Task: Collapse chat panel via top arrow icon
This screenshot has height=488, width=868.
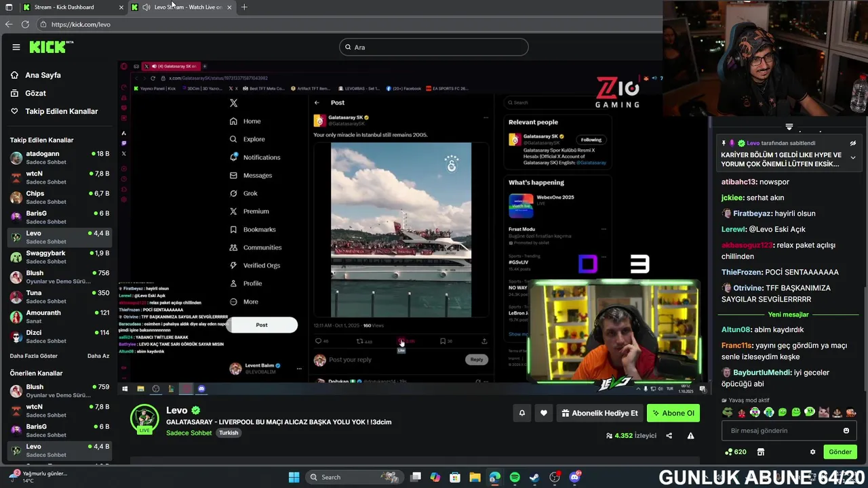Action: pyautogui.click(x=789, y=127)
